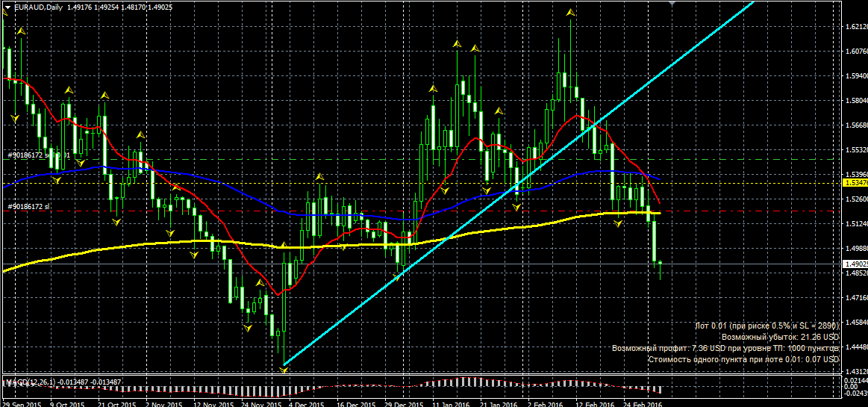Click fractal arrow below December 2015 low
This screenshot has width=868, height=407.
tap(284, 370)
